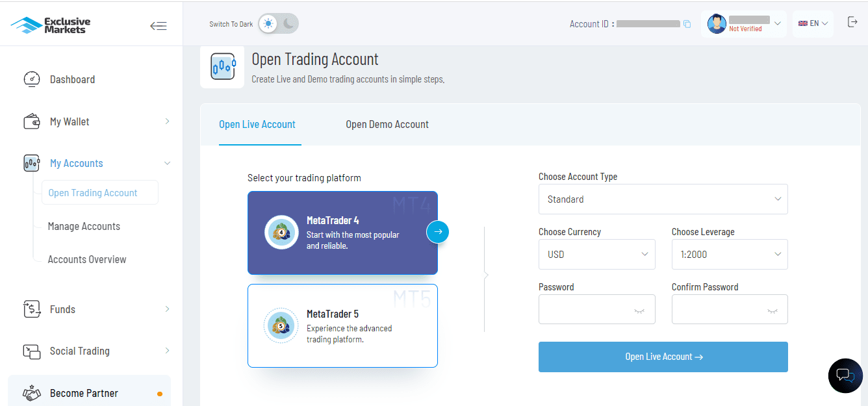Viewport: 868px width, 406px height.
Task: Show the Confirm Password with eye icon
Action: (x=772, y=311)
